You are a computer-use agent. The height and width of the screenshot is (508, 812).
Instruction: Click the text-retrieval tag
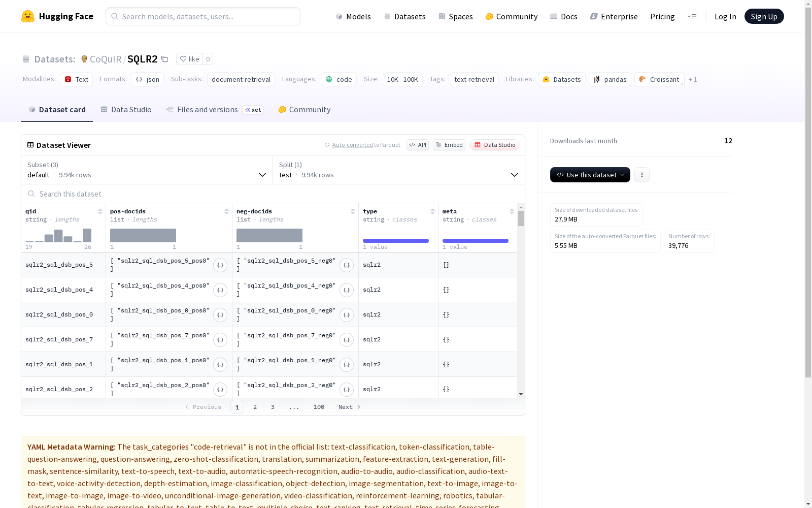[474, 79]
